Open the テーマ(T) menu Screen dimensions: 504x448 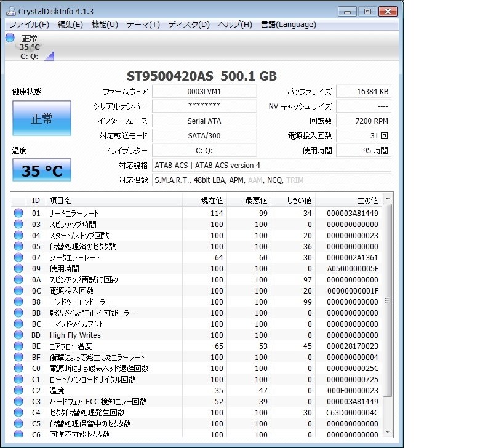pos(143,25)
